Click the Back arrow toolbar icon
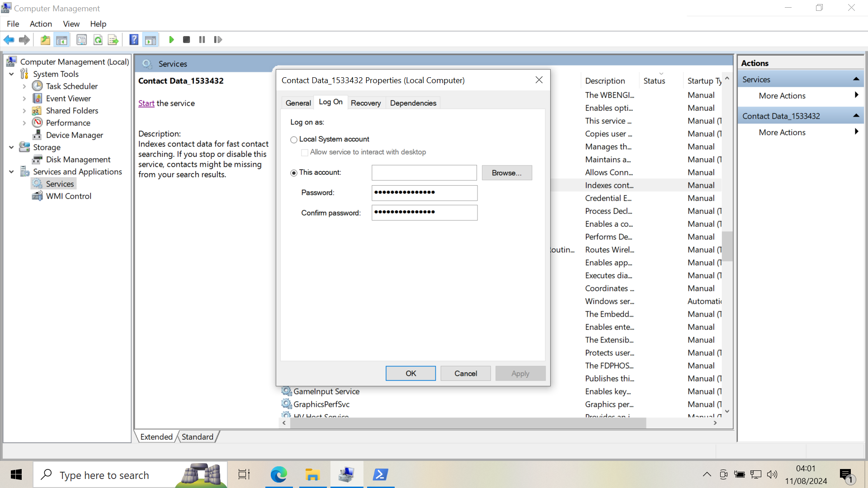The height and width of the screenshot is (488, 868). (9, 40)
